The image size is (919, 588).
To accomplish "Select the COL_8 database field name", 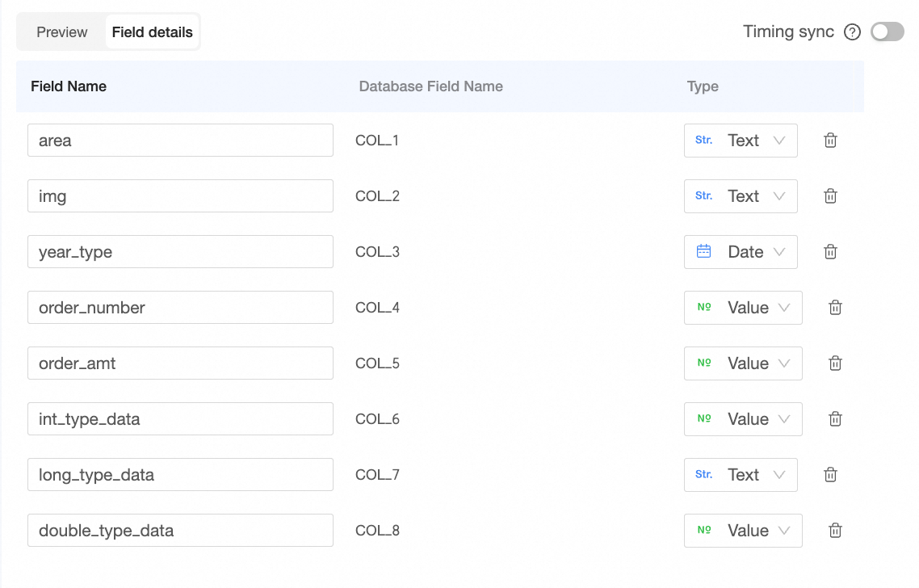I will click(x=377, y=530).
